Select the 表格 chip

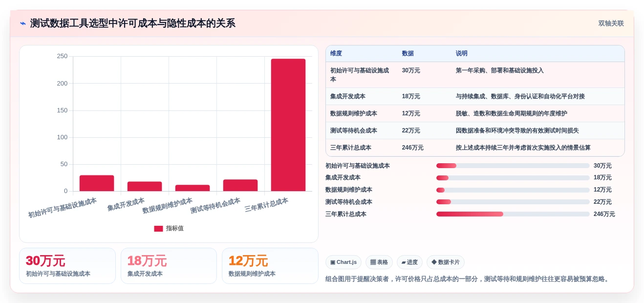379,262
